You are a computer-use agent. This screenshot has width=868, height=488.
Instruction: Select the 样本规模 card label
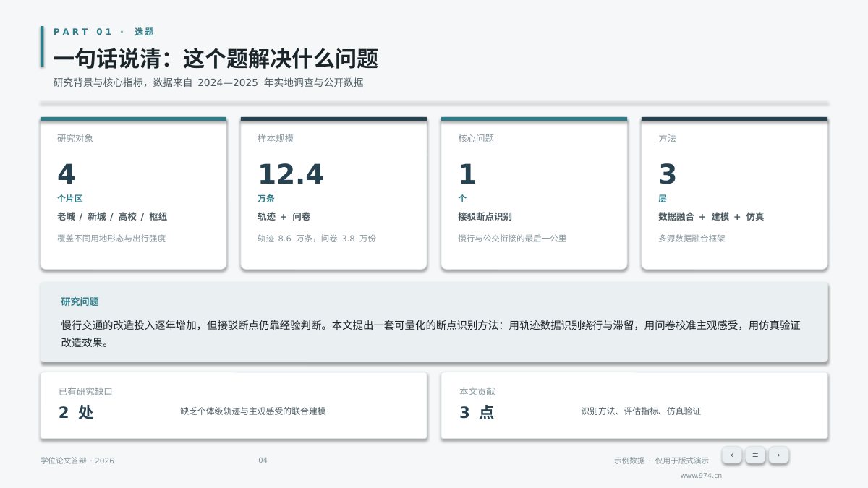pyautogui.click(x=276, y=138)
